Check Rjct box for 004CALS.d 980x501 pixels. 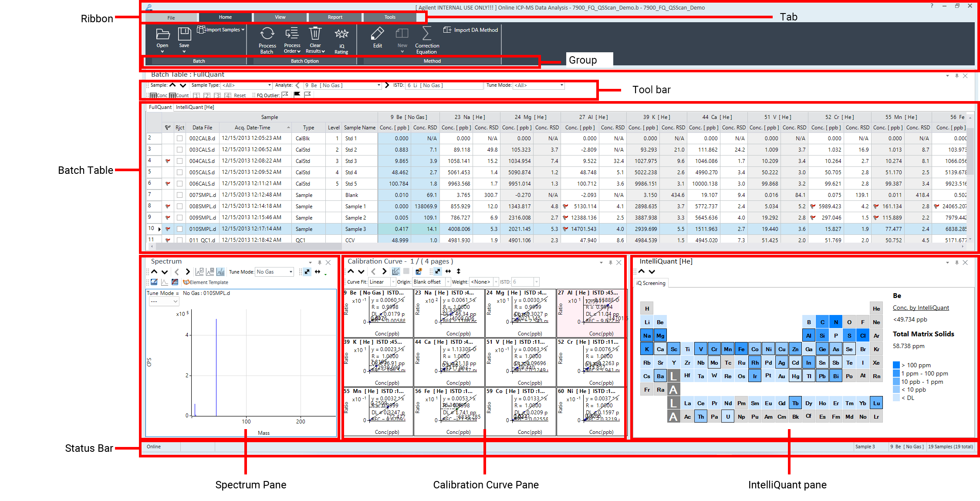coord(179,161)
